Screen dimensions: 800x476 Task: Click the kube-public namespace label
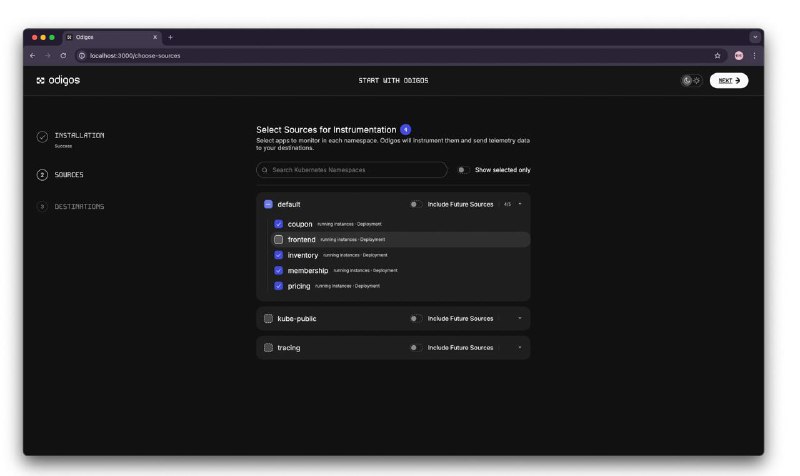point(297,318)
